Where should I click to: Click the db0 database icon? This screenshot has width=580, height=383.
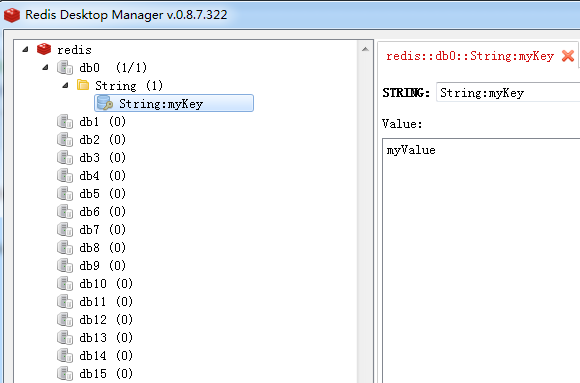65,68
